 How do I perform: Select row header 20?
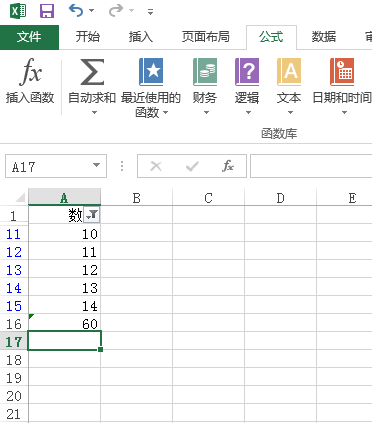point(14,396)
